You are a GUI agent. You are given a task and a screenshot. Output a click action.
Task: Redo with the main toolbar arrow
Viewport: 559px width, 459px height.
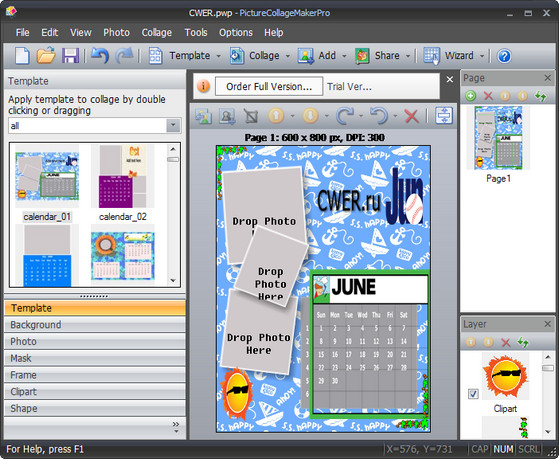pos(124,56)
